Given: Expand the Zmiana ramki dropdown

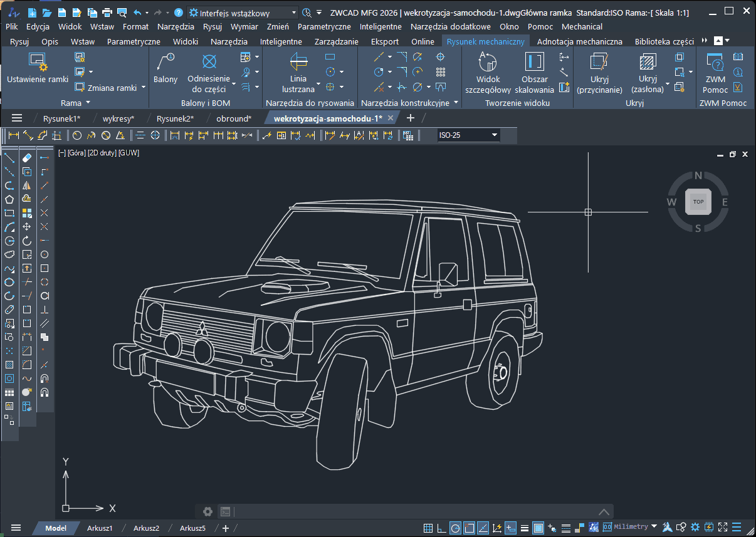Looking at the screenshot, I should point(143,88).
